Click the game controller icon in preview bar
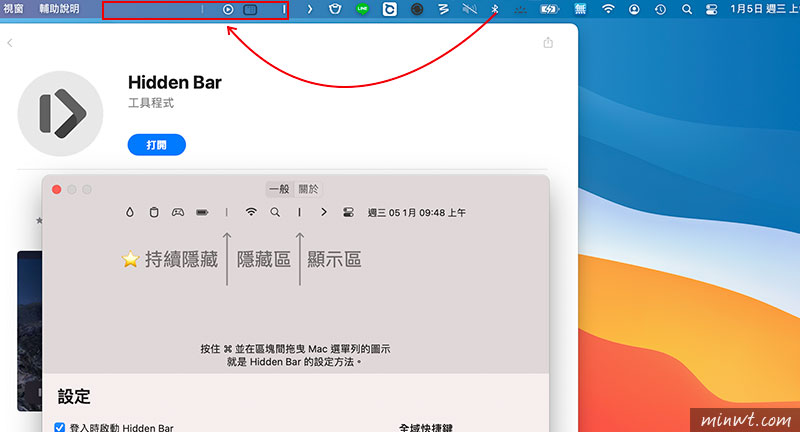Screen dimensions: 800x432 click(178, 212)
